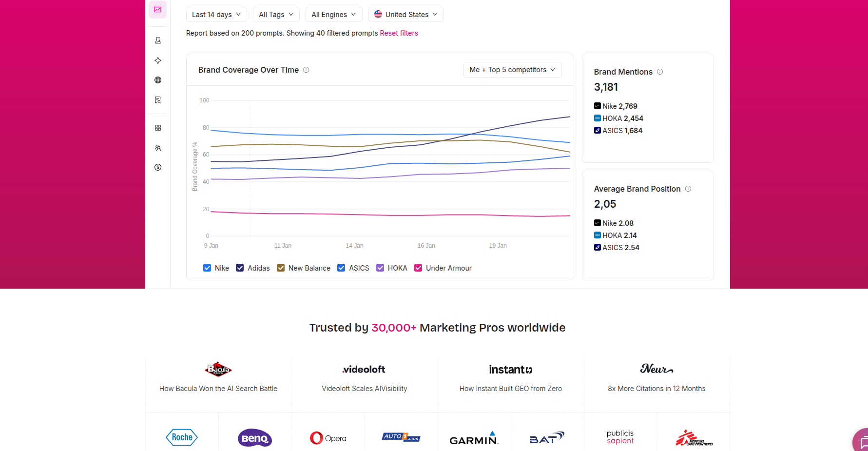Click the sparkle star icon in sidebar

[x=158, y=60]
